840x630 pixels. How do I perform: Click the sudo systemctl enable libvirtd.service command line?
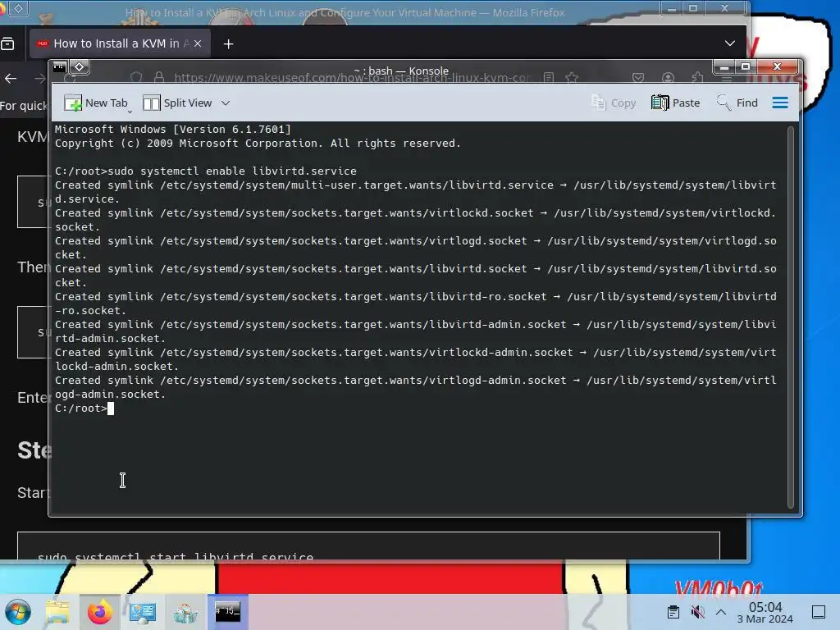[206, 171]
